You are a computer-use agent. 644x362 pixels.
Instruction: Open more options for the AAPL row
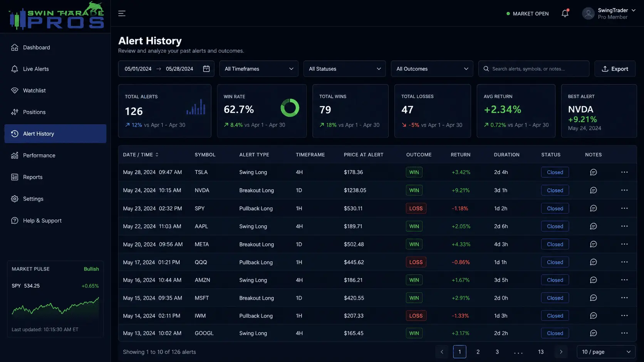pyautogui.click(x=624, y=226)
